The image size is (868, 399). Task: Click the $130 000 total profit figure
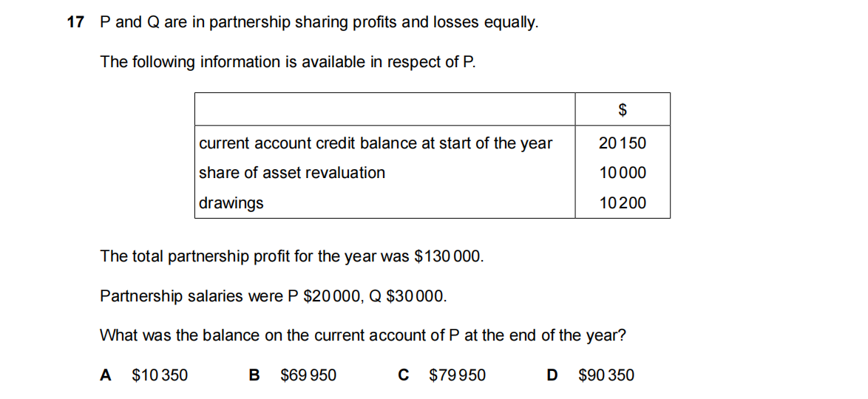pos(448,257)
